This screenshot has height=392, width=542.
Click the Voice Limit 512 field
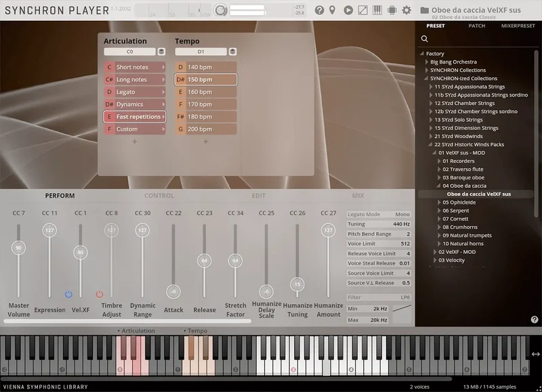pos(379,244)
